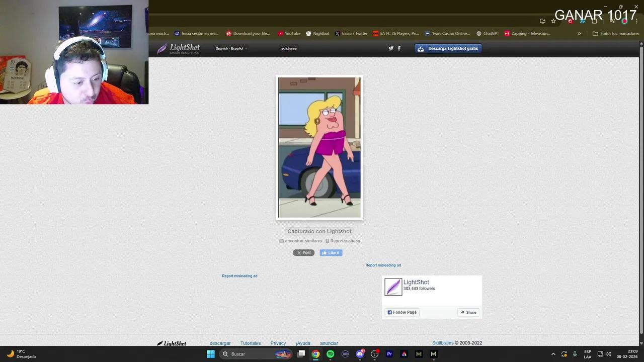
Task: Open the weather widget showing 19°C Despejado
Action: point(21,354)
